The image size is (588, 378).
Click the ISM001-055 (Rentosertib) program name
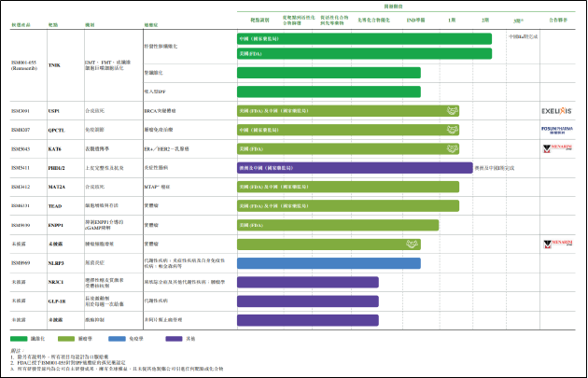[25, 65]
